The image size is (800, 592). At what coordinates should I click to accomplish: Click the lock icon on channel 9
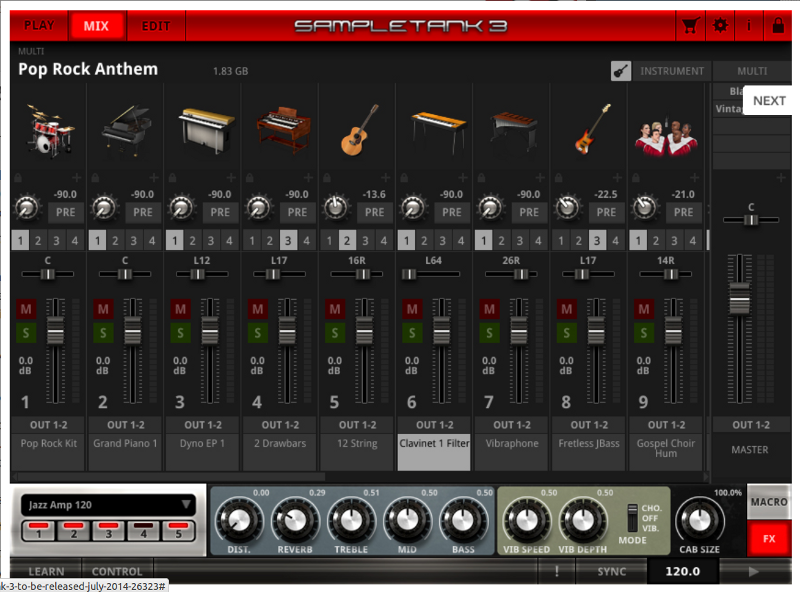636,178
